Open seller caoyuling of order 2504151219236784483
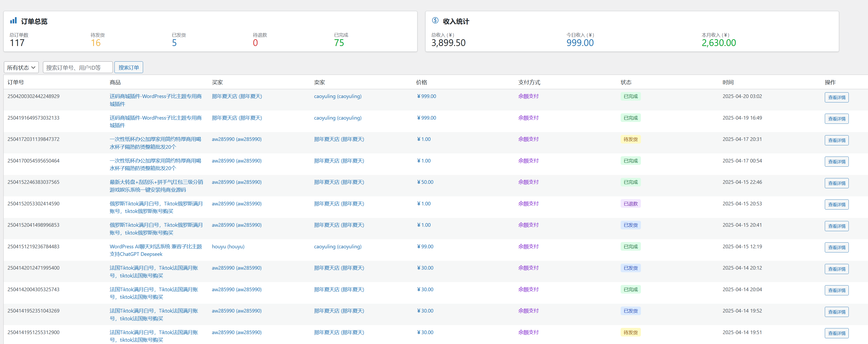 point(338,247)
